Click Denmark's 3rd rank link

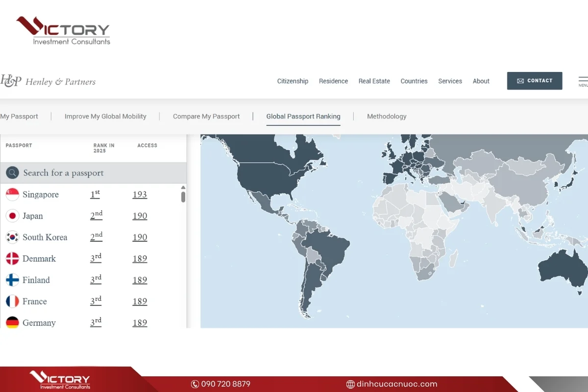[x=96, y=258]
